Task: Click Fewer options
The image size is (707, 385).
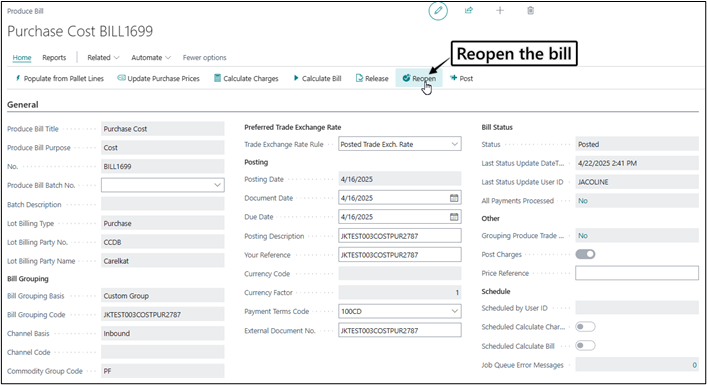Action: pyautogui.click(x=204, y=58)
